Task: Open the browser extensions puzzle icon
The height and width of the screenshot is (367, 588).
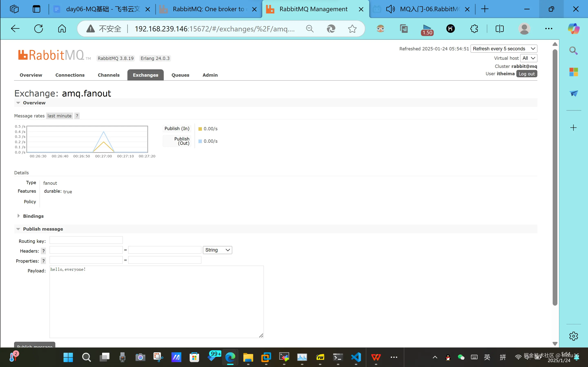Action: pyautogui.click(x=474, y=29)
